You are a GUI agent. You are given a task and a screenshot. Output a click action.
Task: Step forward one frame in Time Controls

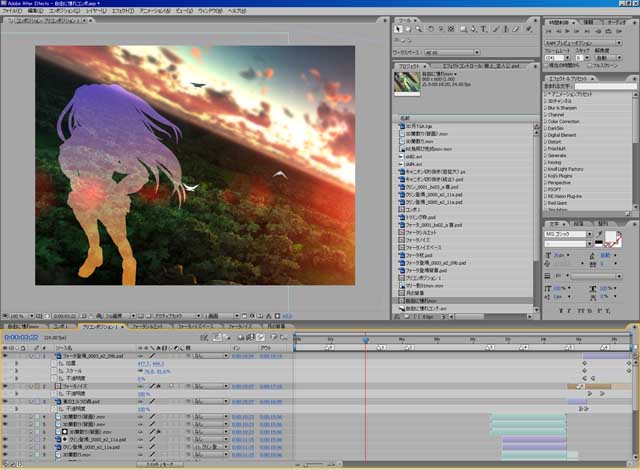(x=578, y=31)
